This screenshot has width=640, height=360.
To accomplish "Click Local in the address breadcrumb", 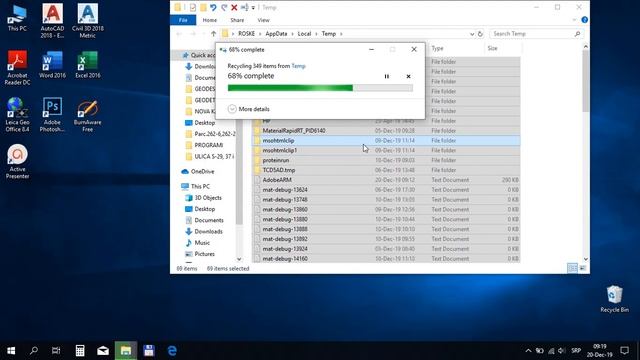I will point(304,34).
